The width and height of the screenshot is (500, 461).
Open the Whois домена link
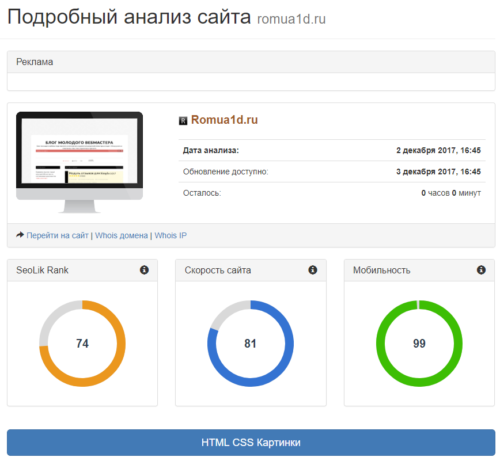[121, 235]
